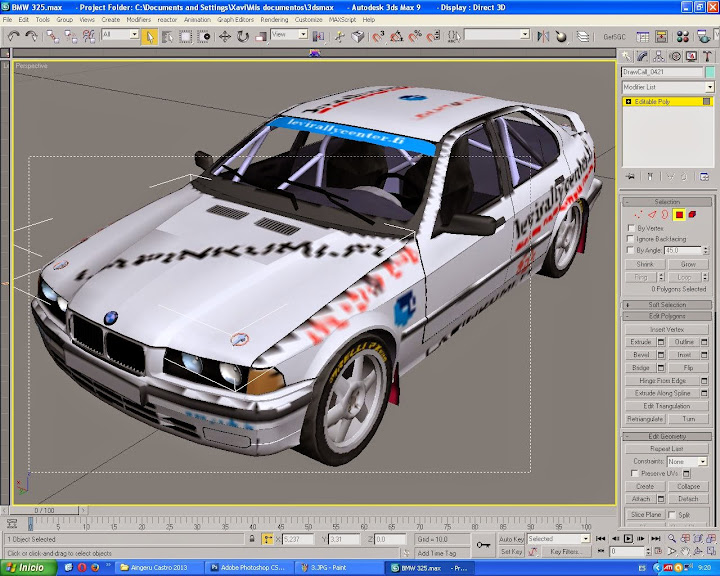Activate Select and Move tool
This screenshot has width=720, height=576.
click(x=225, y=36)
